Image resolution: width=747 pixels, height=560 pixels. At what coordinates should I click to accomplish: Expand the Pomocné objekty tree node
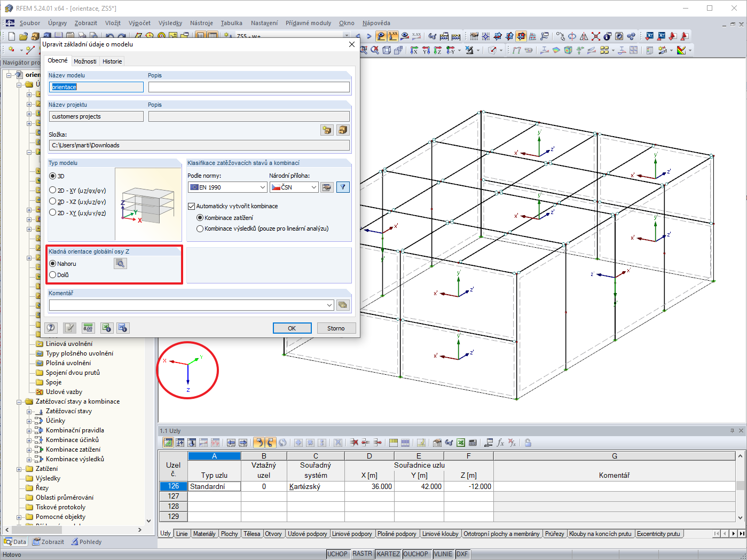(19, 517)
